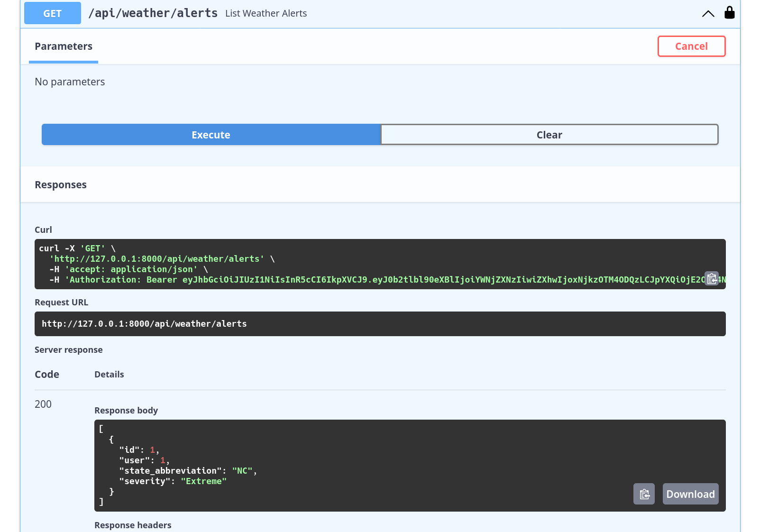Image resolution: width=760 pixels, height=532 pixels.
Task: Click the 'accept: application/json' header line
Action: pyautogui.click(x=128, y=269)
